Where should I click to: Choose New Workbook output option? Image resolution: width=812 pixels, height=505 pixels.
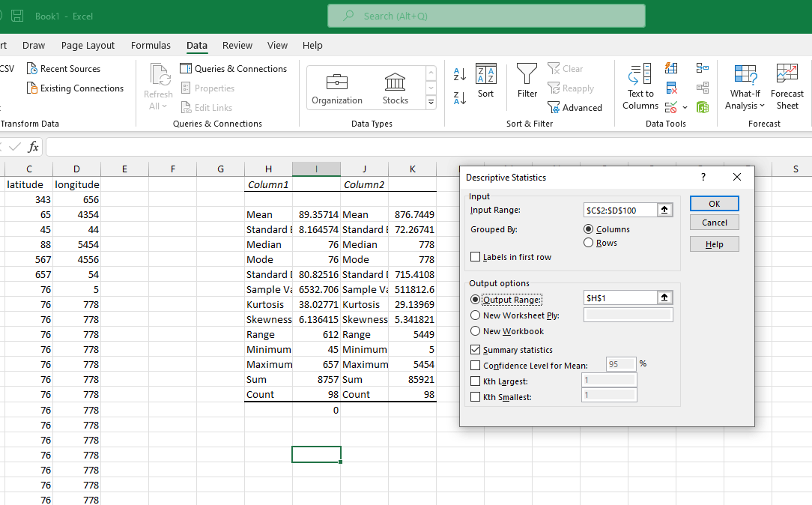coord(476,331)
